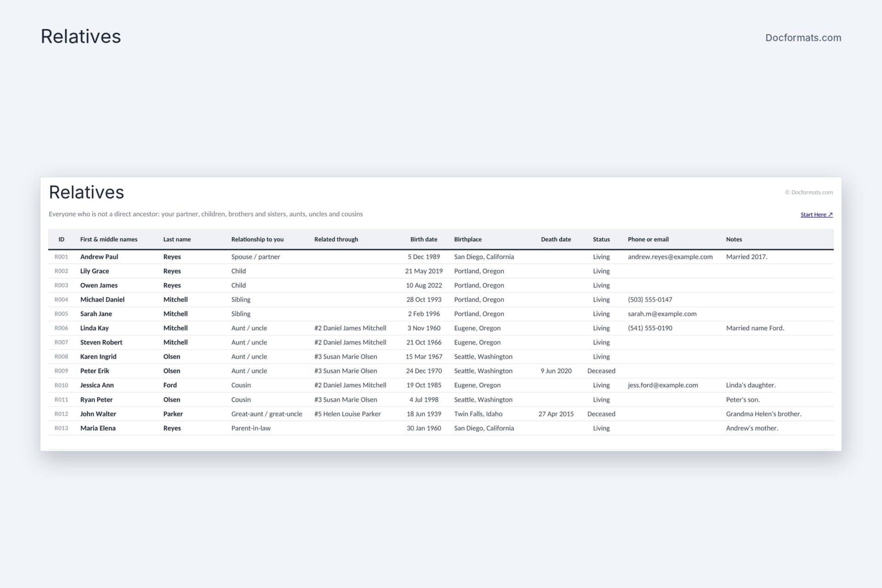Click the Great-aunt / great-uncle cell
882x588 pixels.
click(x=266, y=414)
